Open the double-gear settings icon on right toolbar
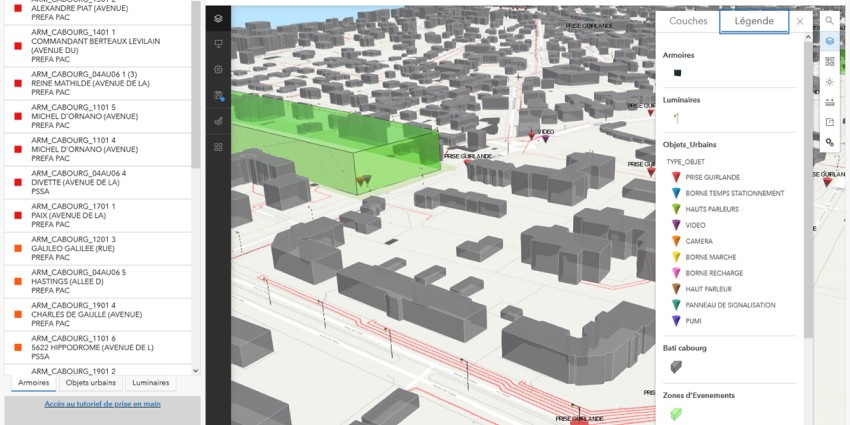 (829, 142)
